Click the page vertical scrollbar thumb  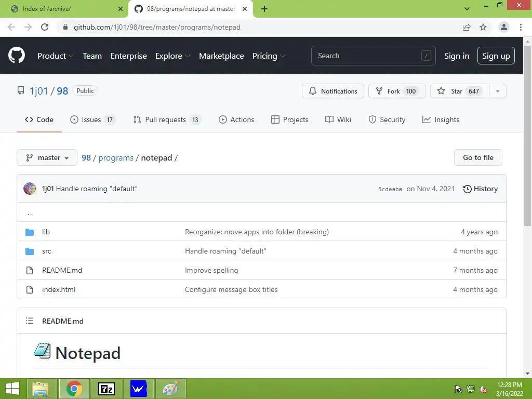click(x=527, y=136)
